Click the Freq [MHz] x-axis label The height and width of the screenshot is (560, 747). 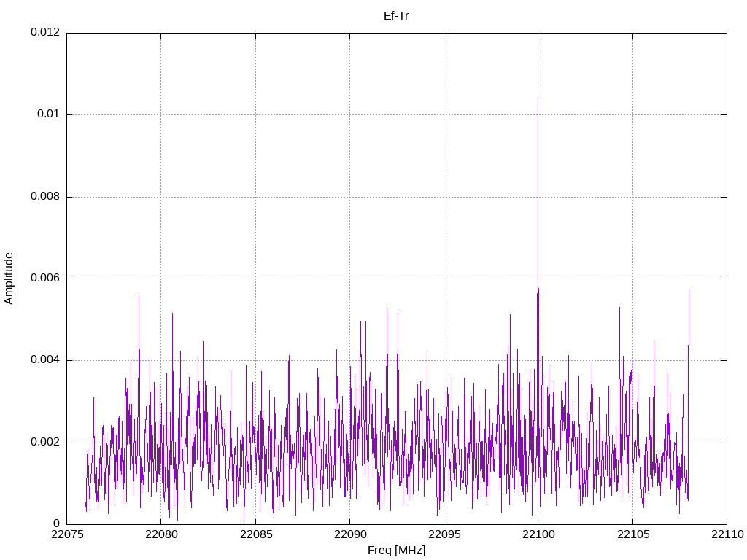[x=396, y=551]
